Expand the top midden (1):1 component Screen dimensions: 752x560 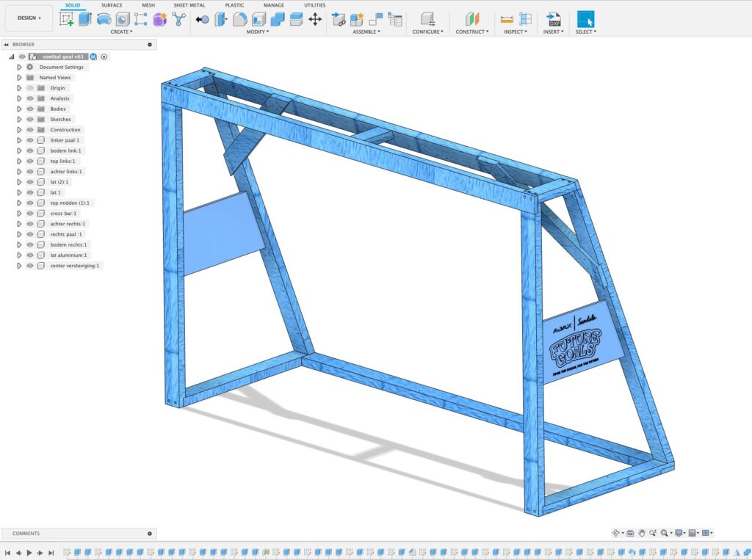(x=19, y=203)
